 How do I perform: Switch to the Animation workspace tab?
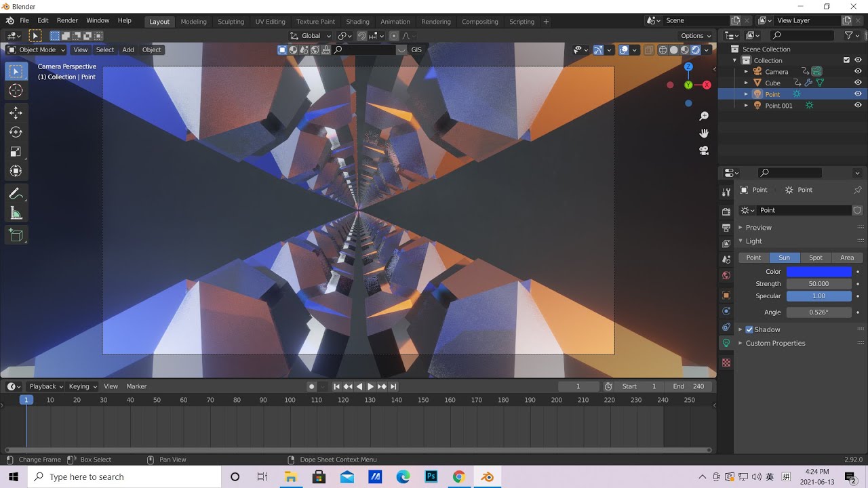click(395, 22)
